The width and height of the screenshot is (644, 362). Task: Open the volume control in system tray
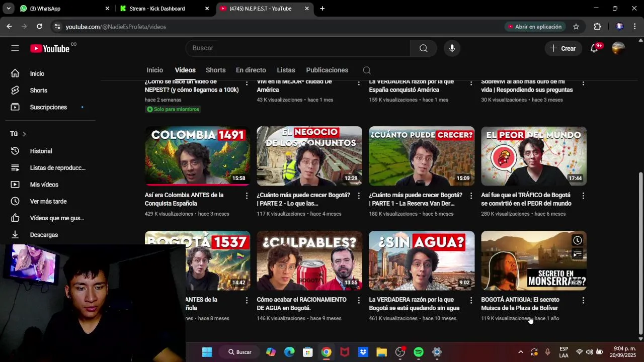click(589, 352)
